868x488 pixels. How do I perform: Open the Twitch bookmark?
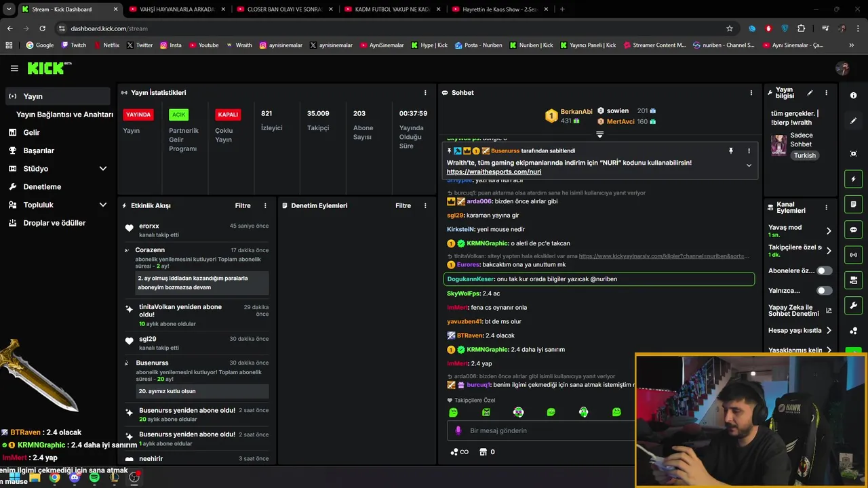pyautogui.click(x=75, y=45)
